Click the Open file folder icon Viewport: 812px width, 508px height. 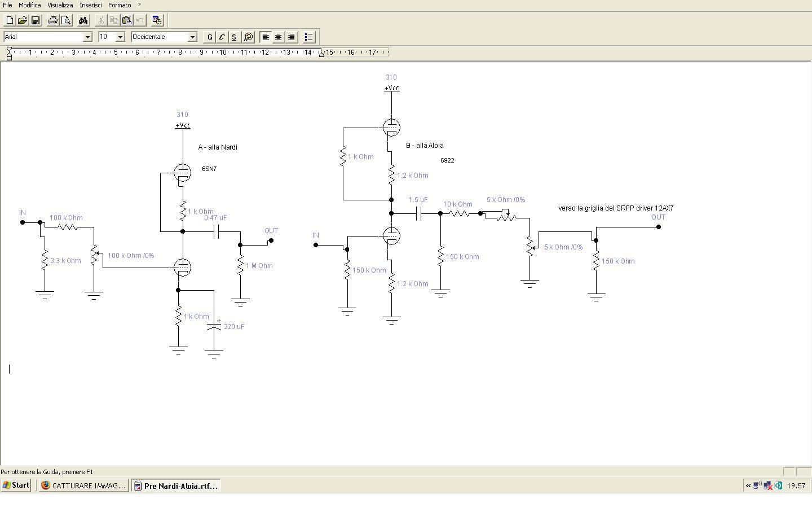coord(23,20)
